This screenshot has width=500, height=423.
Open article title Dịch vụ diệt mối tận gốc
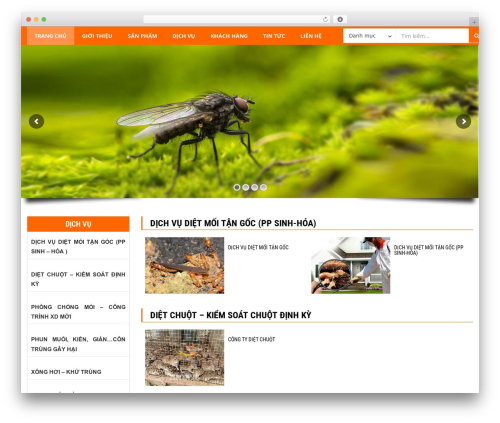coord(258,247)
